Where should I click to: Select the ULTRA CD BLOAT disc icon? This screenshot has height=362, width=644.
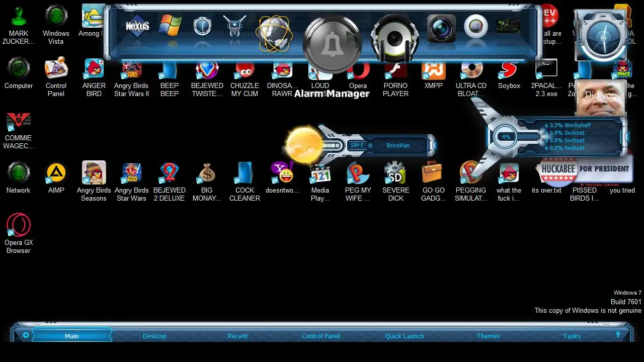coord(471,77)
